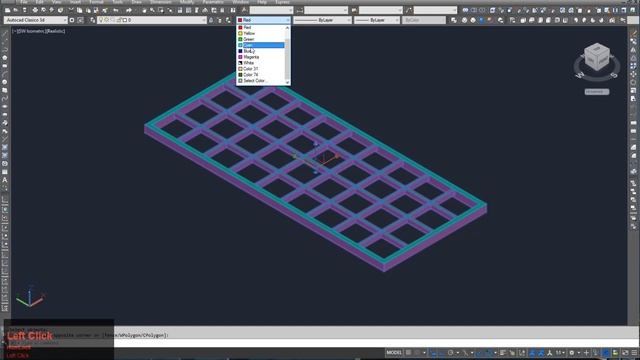640x360 pixels.
Task: Click the Realistic visual style label
Action: [x=56, y=31]
